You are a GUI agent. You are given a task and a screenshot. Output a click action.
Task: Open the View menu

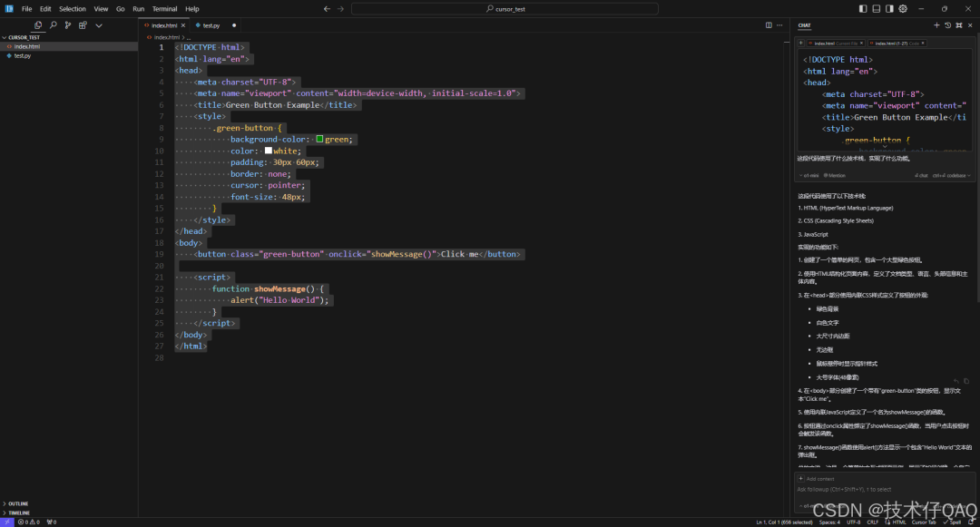[102, 9]
